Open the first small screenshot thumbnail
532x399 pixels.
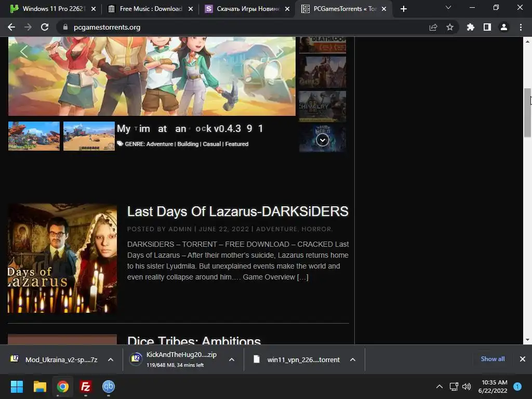[34, 136]
